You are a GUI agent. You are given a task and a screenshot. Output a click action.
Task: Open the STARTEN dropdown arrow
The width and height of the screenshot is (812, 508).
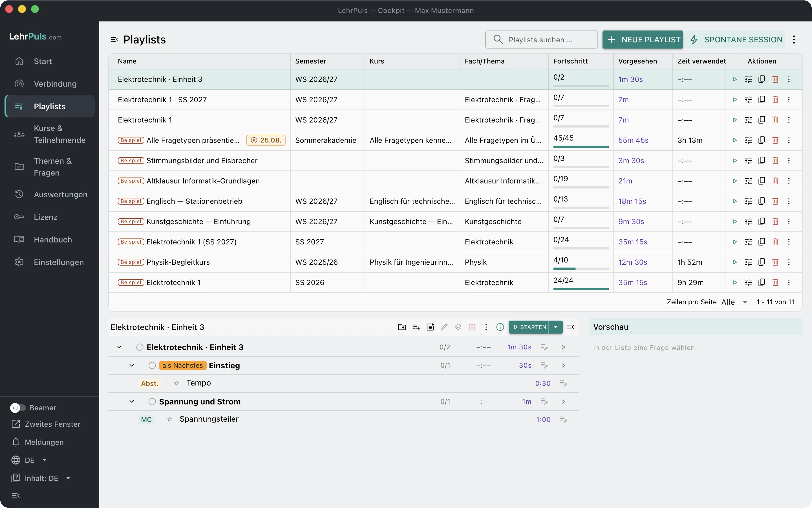[556, 327]
